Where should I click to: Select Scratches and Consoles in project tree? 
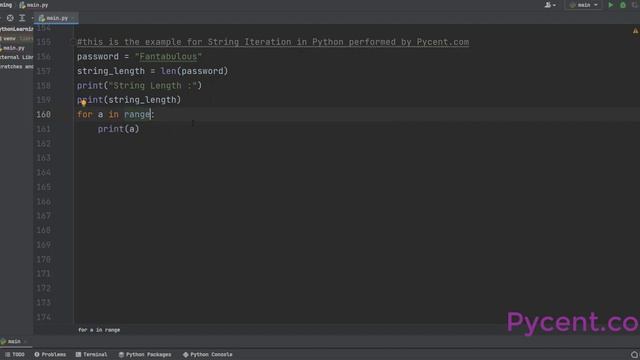pyautogui.click(x=16, y=67)
